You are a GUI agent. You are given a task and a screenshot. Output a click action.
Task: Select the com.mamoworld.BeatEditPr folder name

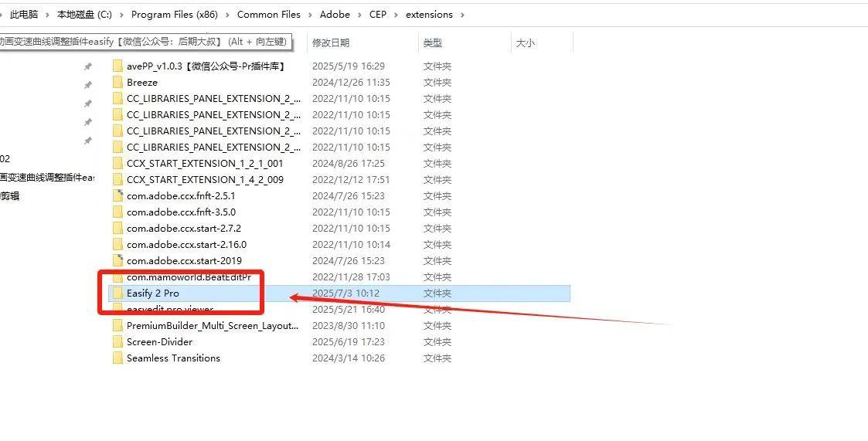(189, 276)
